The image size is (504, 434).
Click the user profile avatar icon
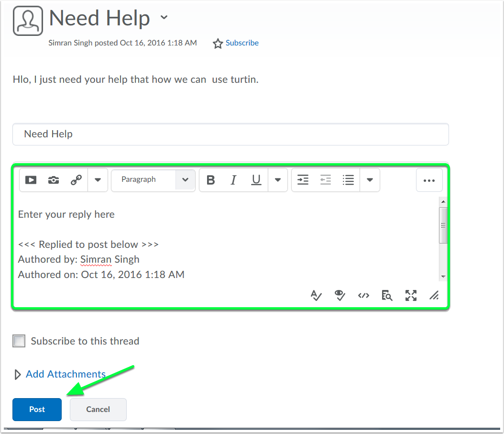click(28, 21)
